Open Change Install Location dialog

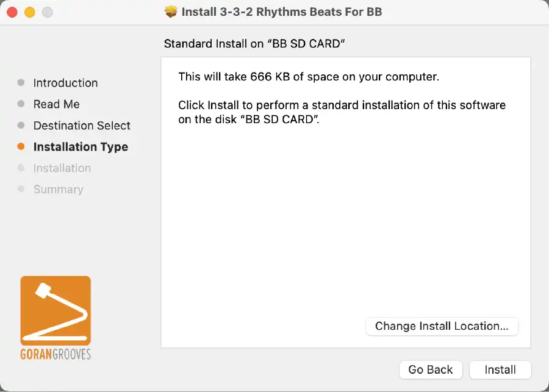442,326
